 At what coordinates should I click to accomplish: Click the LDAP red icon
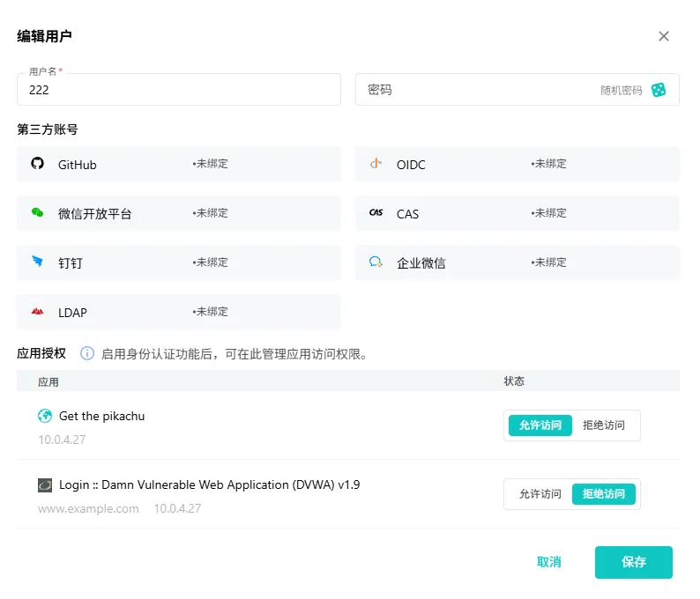tap(38, 311)
